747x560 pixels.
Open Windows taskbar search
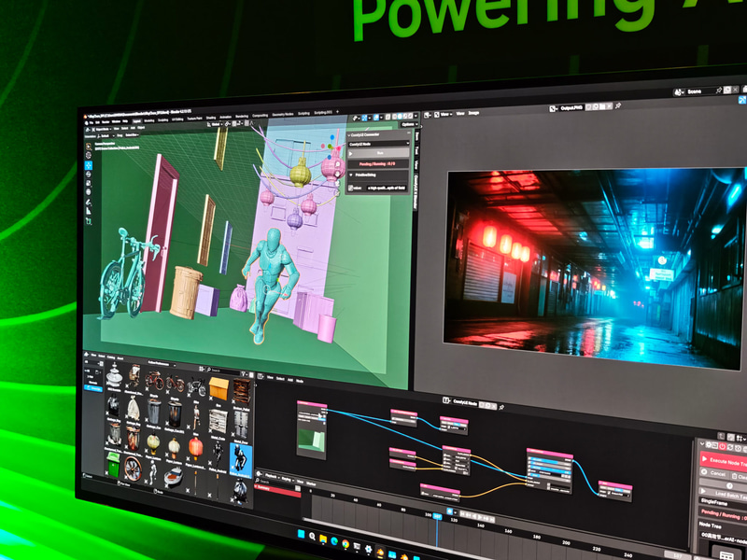pyautogui.click(x=312, y=536)
